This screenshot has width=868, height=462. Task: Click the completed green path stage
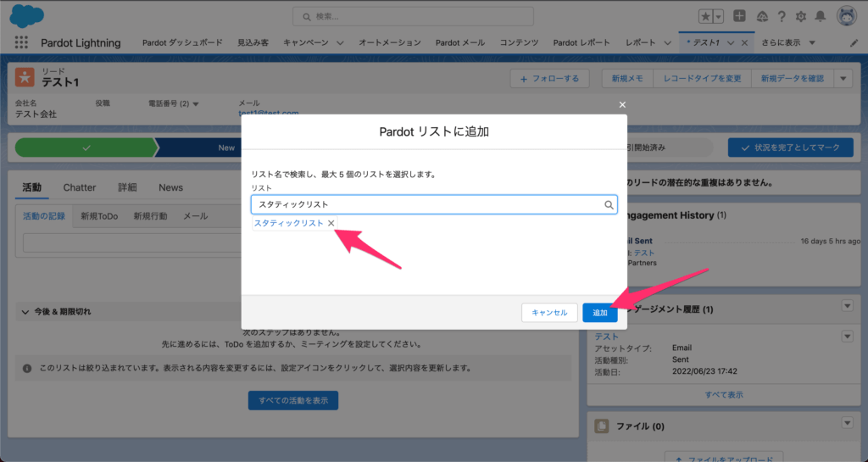pyautogui.click(x=86, y=148)
